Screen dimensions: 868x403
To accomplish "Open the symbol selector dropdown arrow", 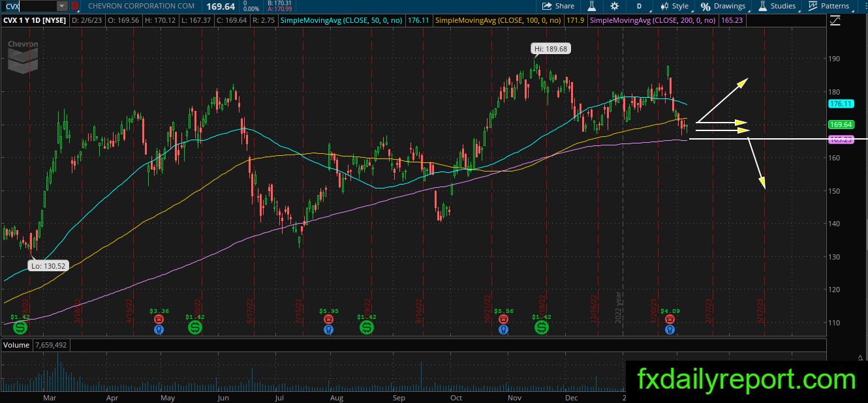I will click(62, 6).
